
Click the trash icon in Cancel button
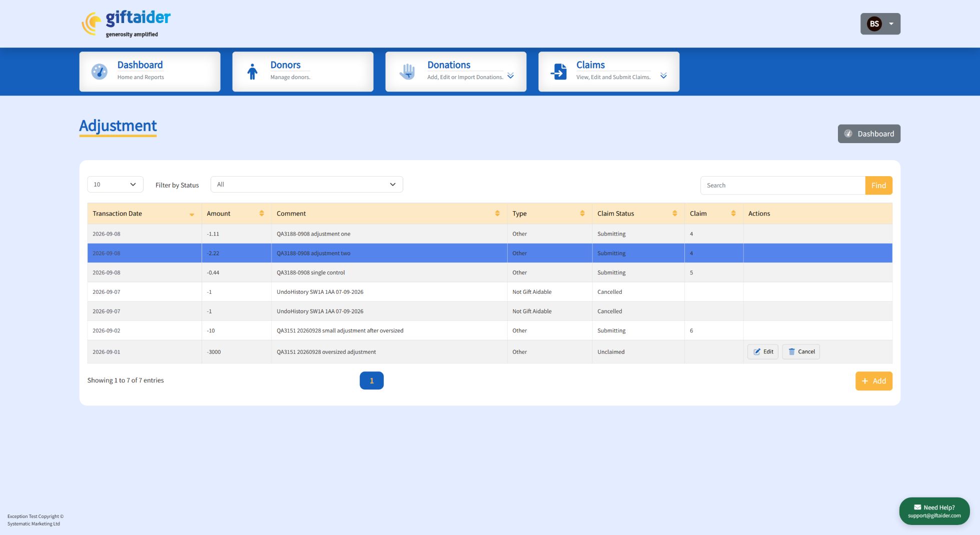pyautogui.click(x=791, y=352)
